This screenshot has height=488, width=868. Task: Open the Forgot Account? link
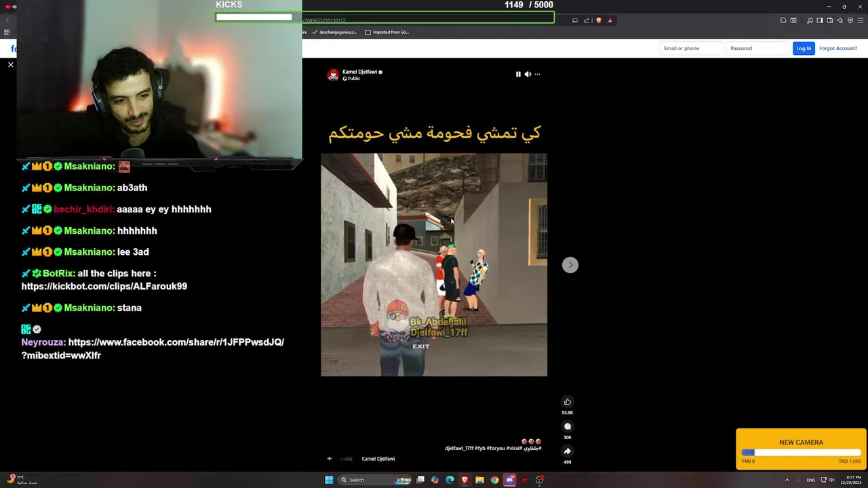pyautogui.click(x=838, y=48)
